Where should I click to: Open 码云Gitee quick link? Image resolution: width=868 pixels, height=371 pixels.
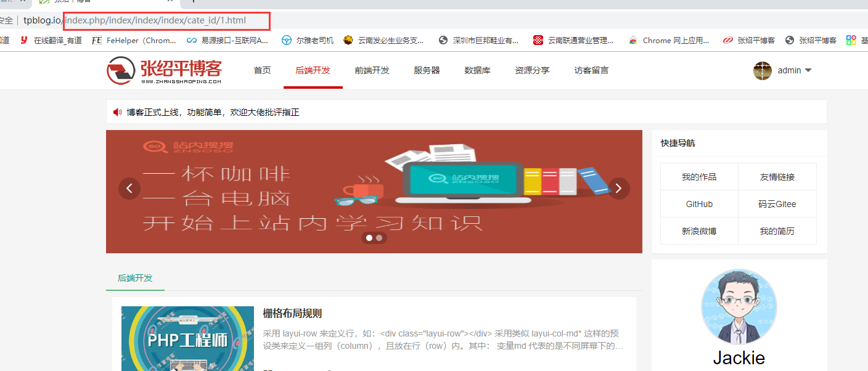(777, 204)
